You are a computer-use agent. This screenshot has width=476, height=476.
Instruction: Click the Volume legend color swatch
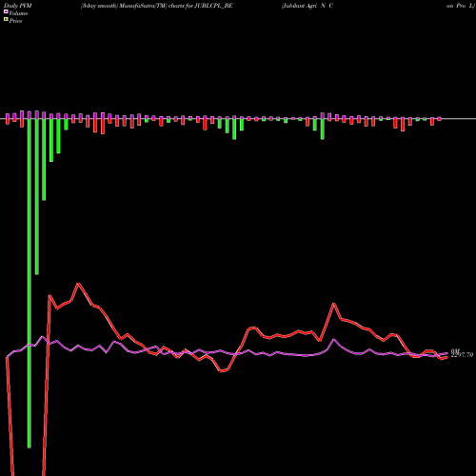pyautogui.click(x=6, y=11)
